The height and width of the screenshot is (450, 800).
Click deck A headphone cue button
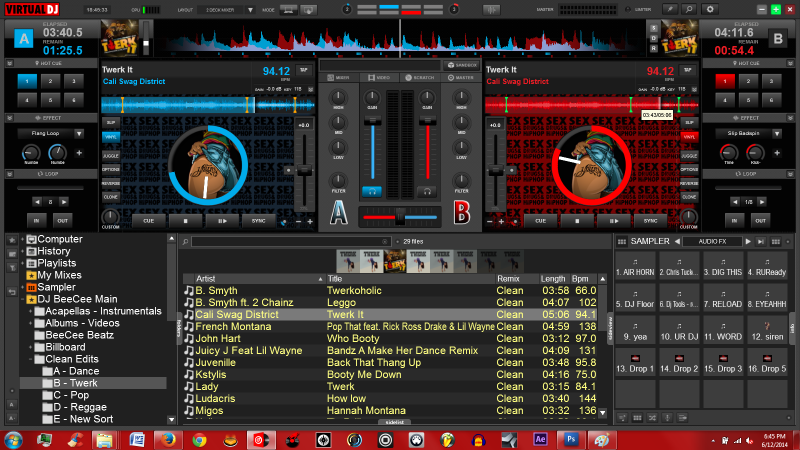tap(372, 192)
